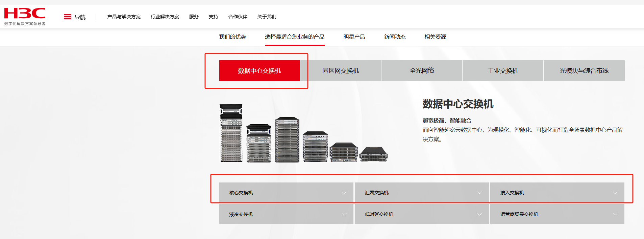Select the 数据中心交换机 category tab
Screen dimensions: 644x239
tap(259, 70)
